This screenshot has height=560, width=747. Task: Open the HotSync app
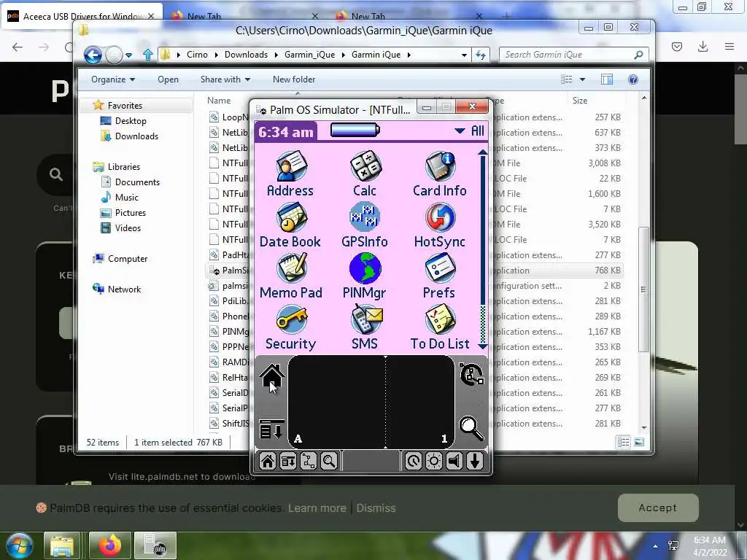pos(440,225)
